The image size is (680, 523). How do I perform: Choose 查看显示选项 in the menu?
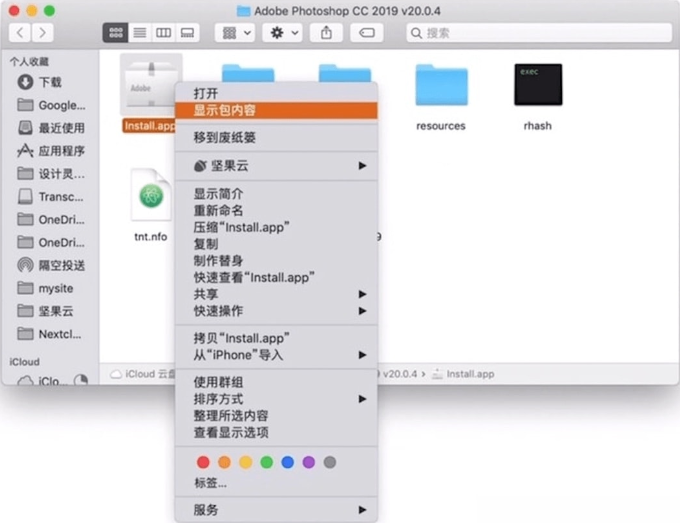(276, 432)
